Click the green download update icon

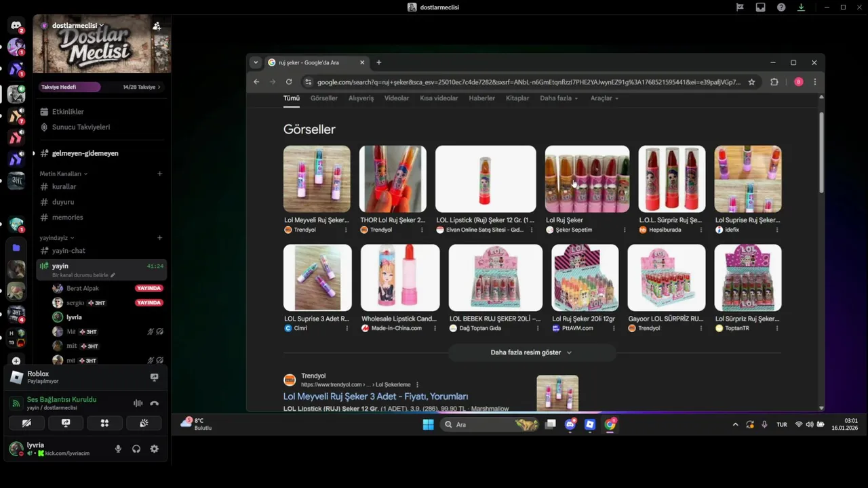point(801,7)
